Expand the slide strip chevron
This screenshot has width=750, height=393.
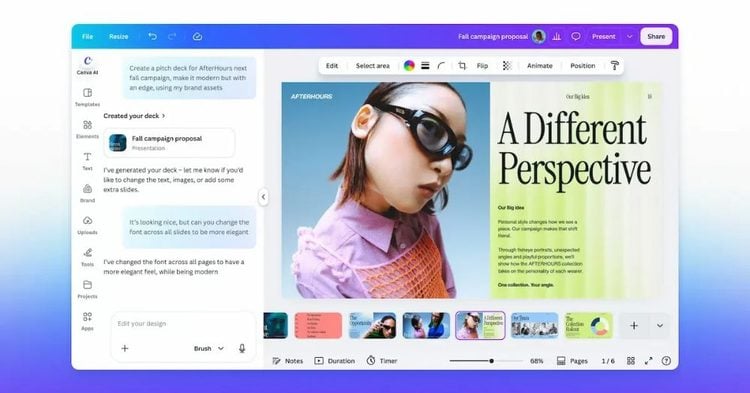(x=660, y=326)
